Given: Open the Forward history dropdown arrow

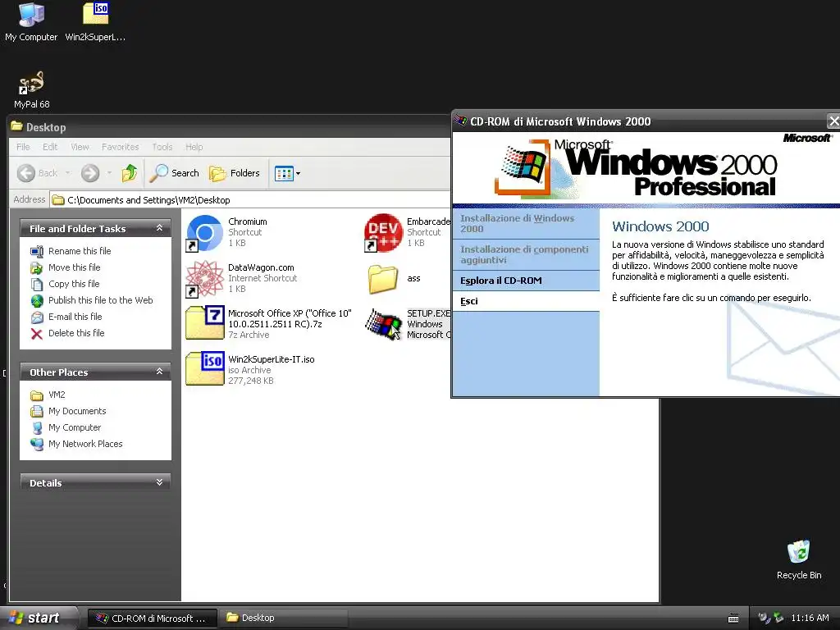Looking at the screenshot, I should 109,173.
